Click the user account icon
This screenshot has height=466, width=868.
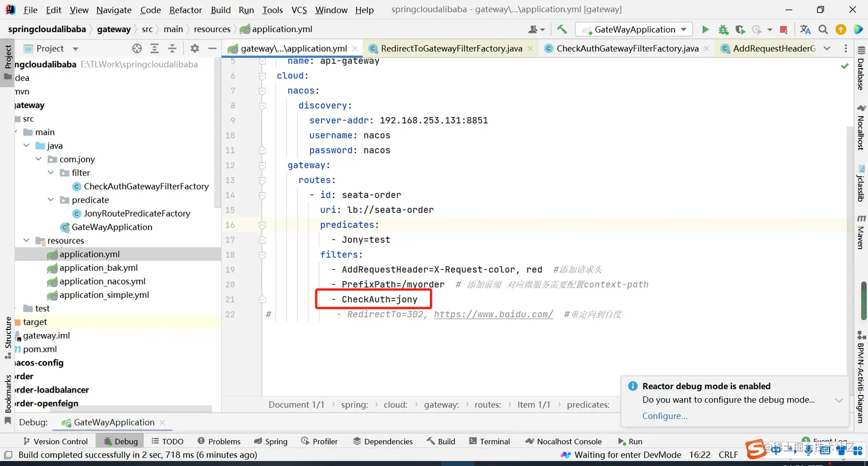[536, 29]
